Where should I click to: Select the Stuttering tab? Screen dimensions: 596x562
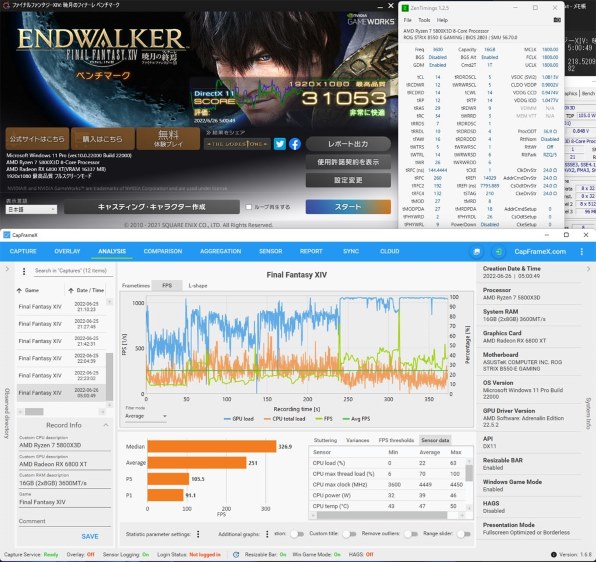(325, 440)
